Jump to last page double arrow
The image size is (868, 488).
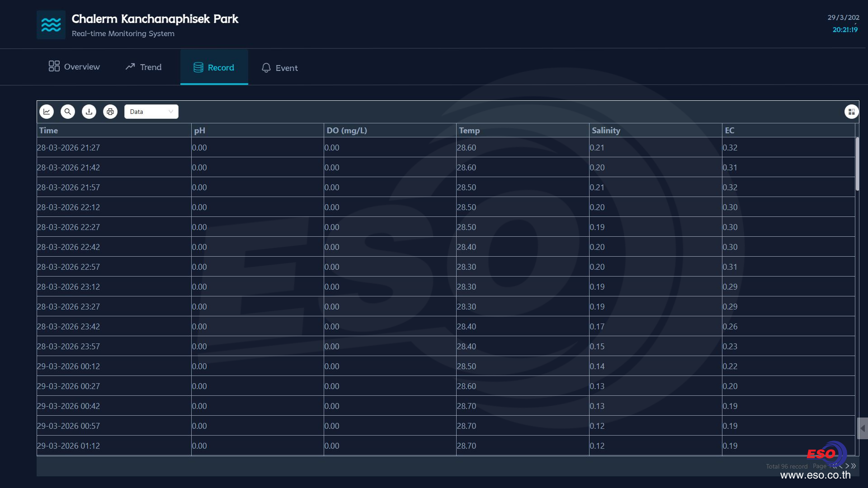point(854,466)
